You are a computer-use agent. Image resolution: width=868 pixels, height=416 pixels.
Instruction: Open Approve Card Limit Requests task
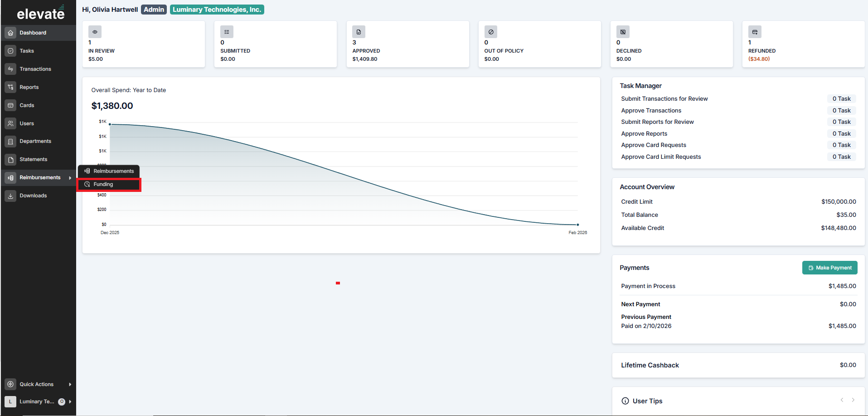(661, 157)
